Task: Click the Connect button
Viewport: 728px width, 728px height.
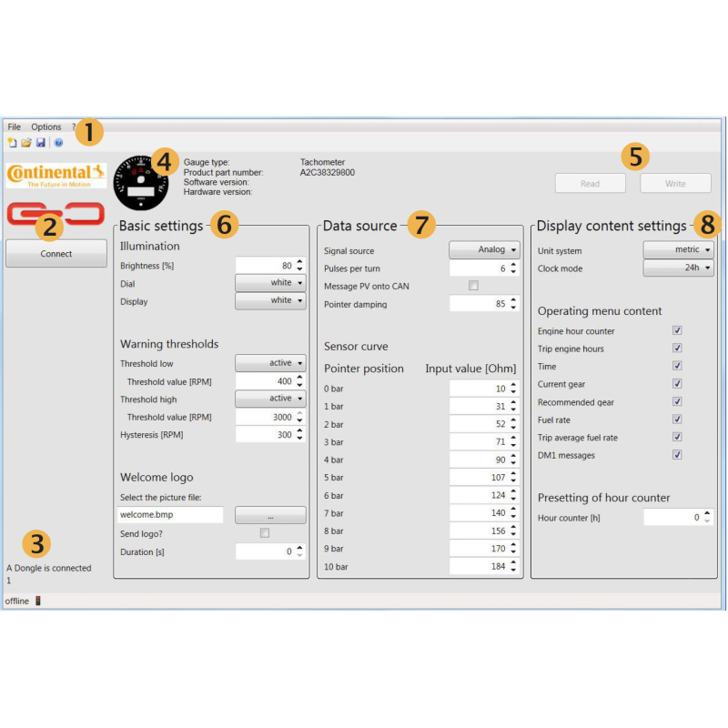Action: (56, 254)
